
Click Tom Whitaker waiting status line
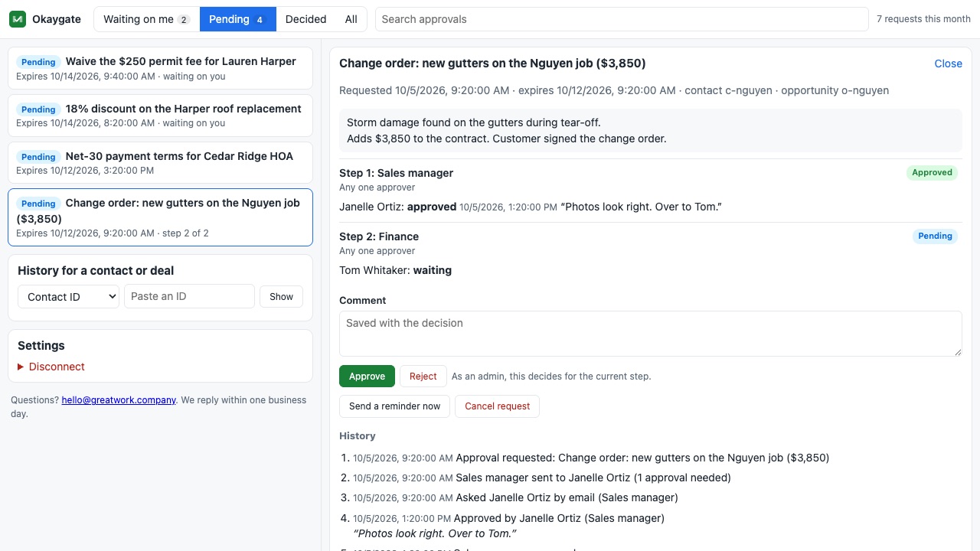tap(395, 270)
